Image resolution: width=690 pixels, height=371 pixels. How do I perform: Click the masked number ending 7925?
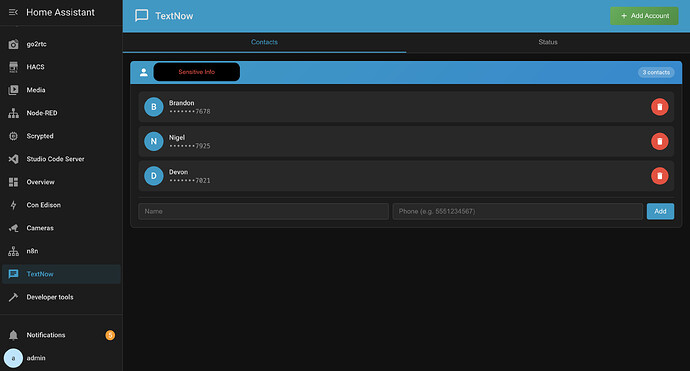190,146
